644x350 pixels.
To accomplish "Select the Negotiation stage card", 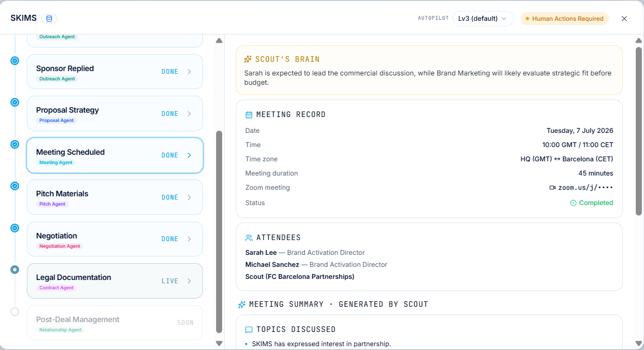I will click(x=115, y=239).
